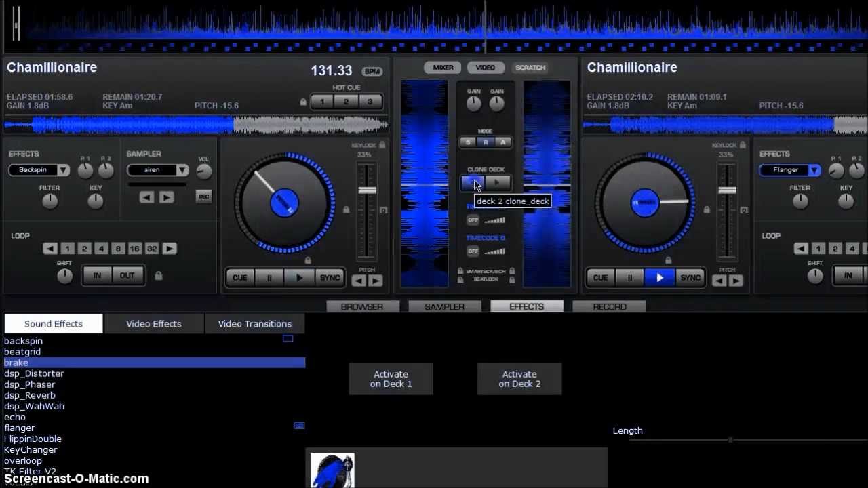Toggle second timecode OFF switch
Viewport: 868px width, 488px height.
[473, 251]
